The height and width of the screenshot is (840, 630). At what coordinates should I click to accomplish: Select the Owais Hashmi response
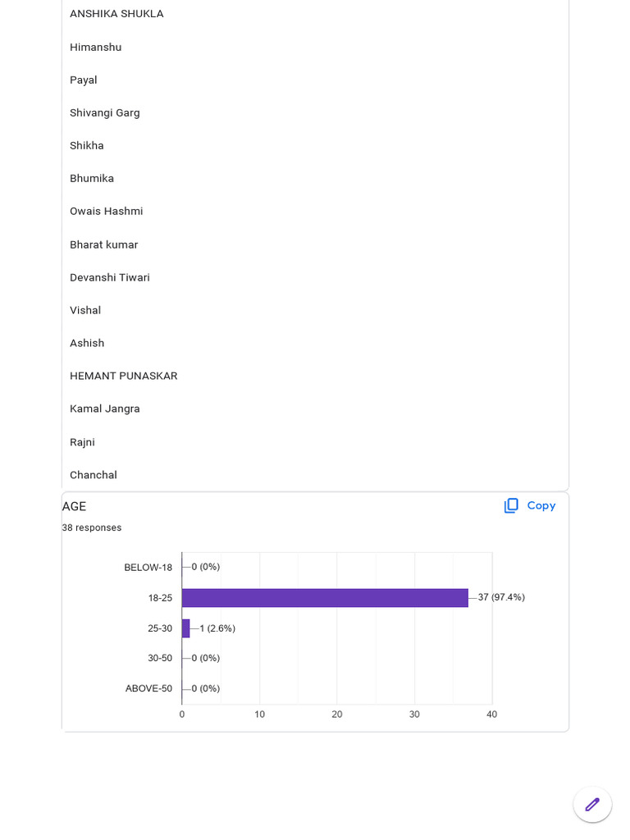pos(107,212)
